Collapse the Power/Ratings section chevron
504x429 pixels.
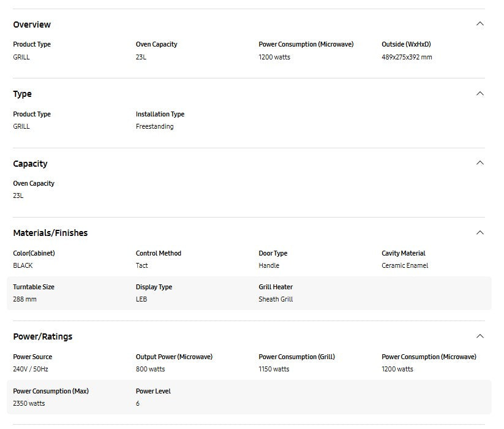click(x=480, y=336)
